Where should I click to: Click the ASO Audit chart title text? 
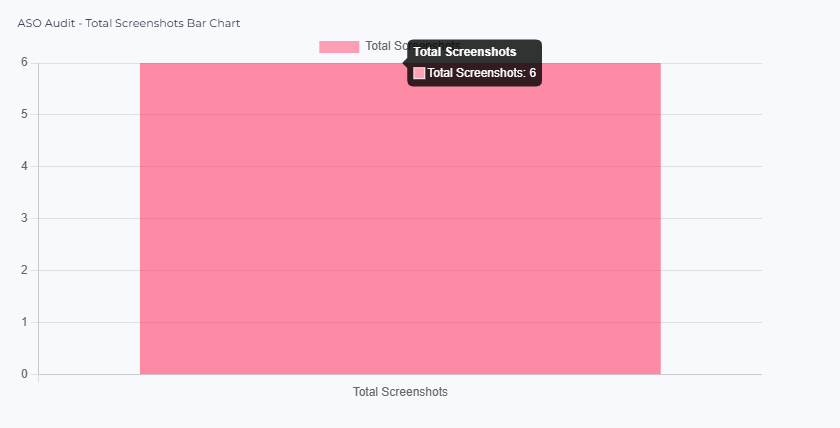[128, 23]
